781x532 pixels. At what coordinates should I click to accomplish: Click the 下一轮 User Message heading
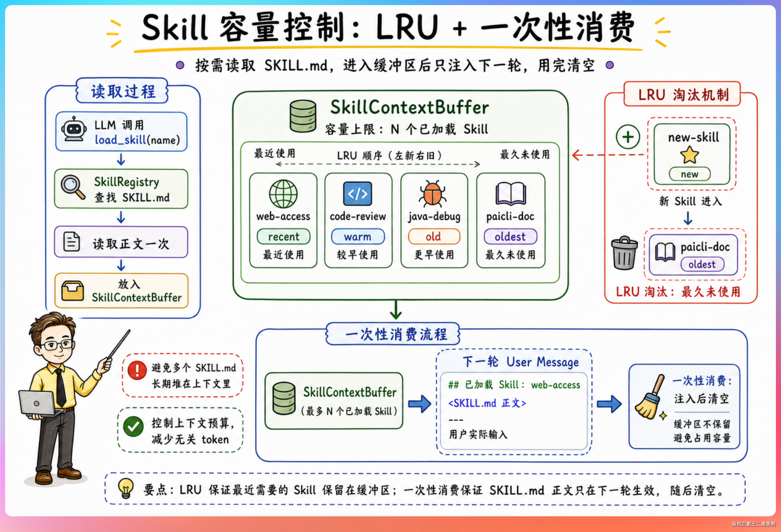pos(521,362)
